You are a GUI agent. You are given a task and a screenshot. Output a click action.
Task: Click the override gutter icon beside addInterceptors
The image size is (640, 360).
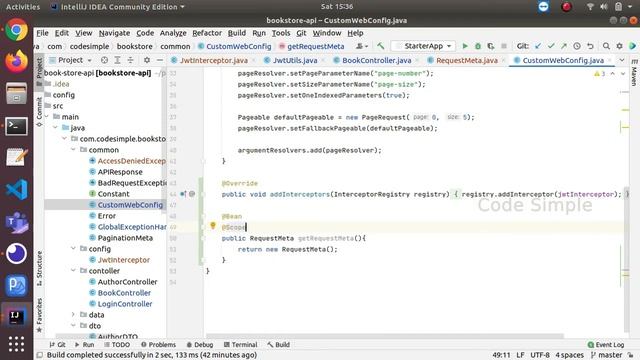(x=183, y=194)
